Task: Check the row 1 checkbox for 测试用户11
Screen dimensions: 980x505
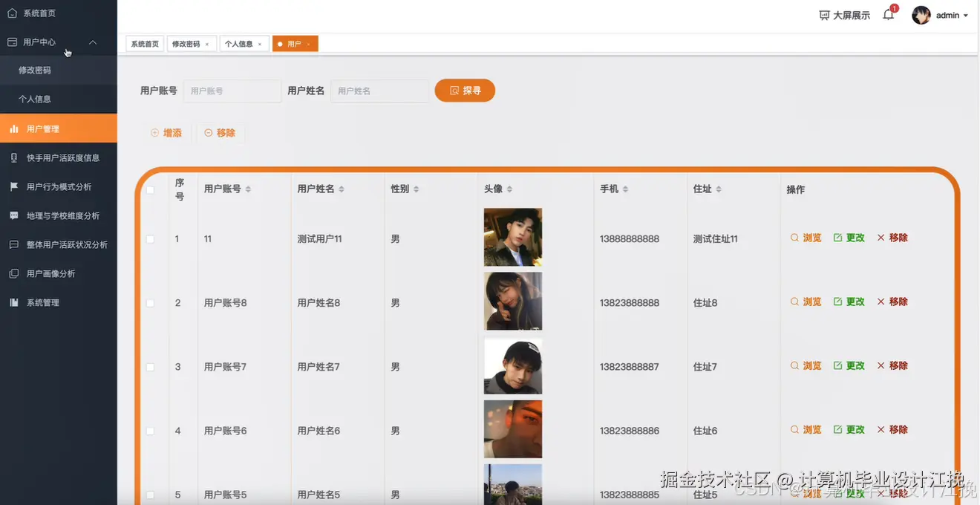Action: tap(150, 239)
